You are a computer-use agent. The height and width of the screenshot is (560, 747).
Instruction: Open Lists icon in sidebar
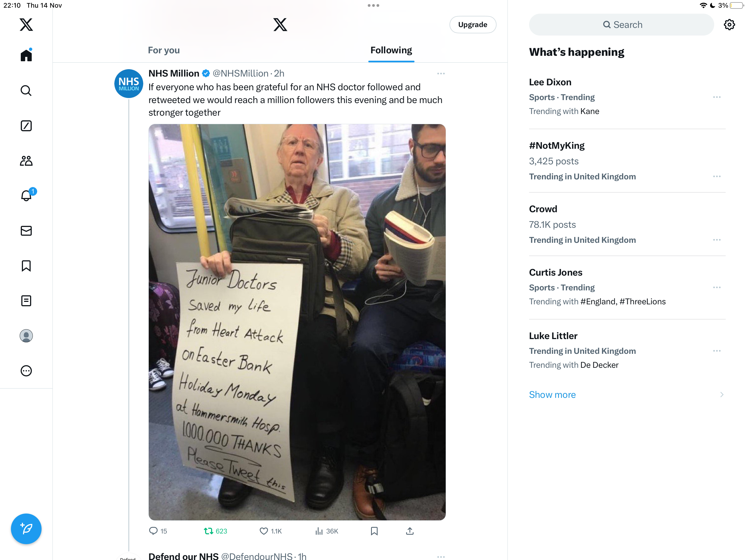click(x=26, y=301)
